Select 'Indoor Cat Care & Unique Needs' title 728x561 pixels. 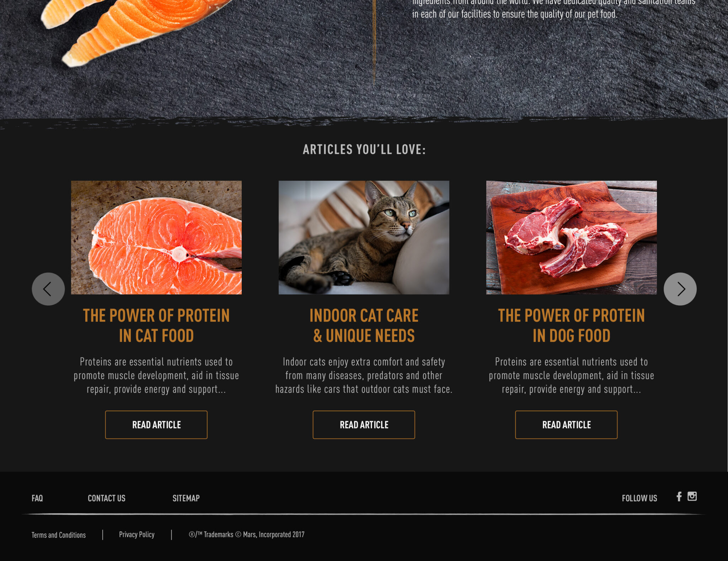(x=364, y=325)
